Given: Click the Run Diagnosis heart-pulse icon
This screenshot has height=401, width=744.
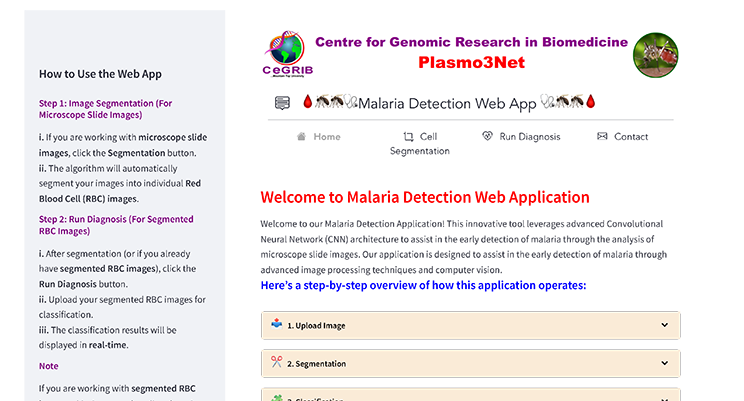Looking at the screenshot, I should (487, 137).
